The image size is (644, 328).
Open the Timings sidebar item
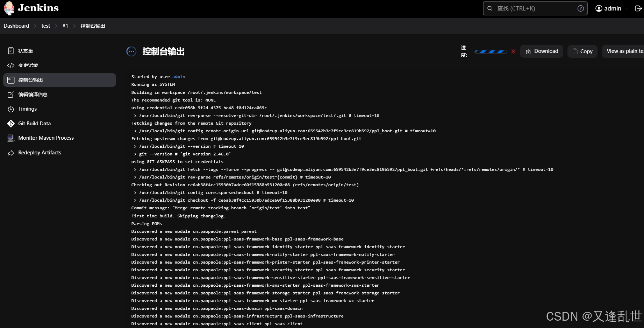pos(59,109)
